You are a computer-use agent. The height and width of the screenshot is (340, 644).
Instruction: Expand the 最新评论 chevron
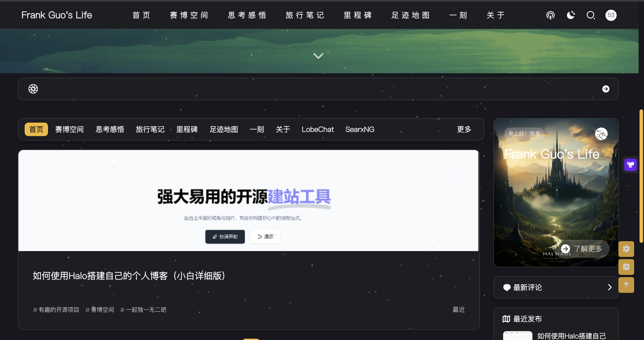pyautogui.click(x=609, y=287)
